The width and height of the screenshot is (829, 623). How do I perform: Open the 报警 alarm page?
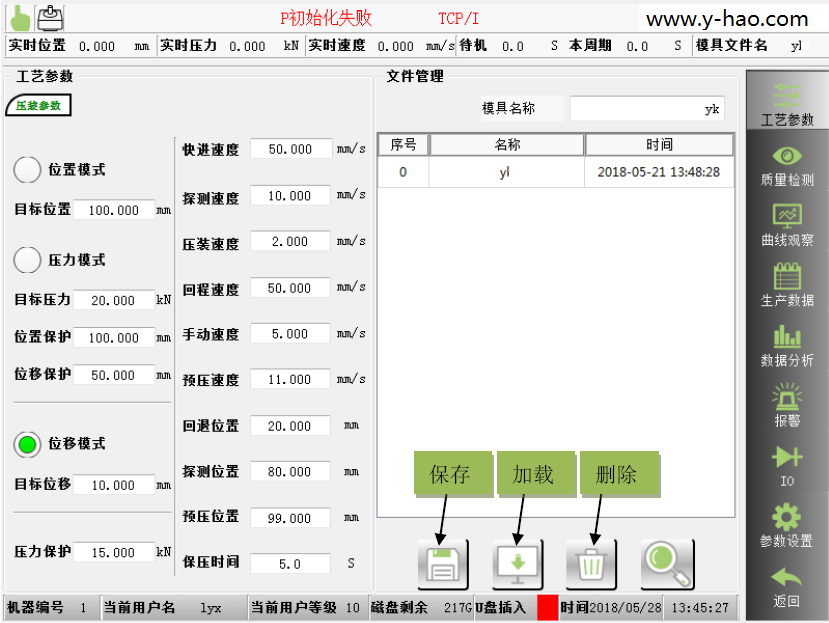pos(787,406)
